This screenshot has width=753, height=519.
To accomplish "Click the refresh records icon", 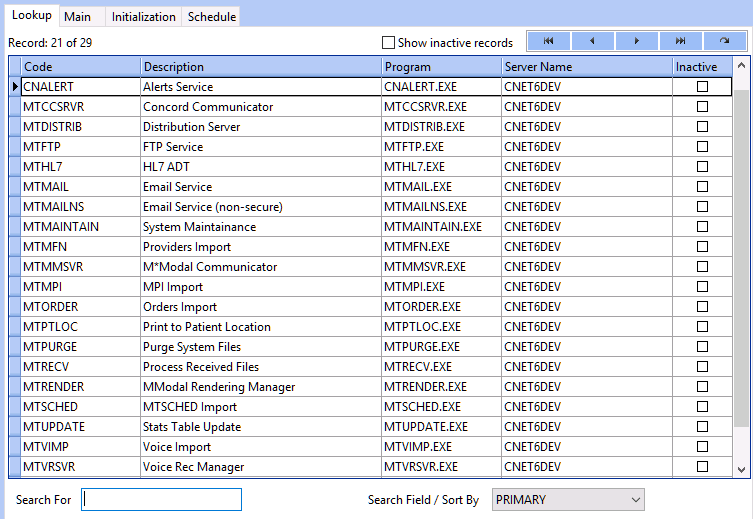I will tap(725, 41).
